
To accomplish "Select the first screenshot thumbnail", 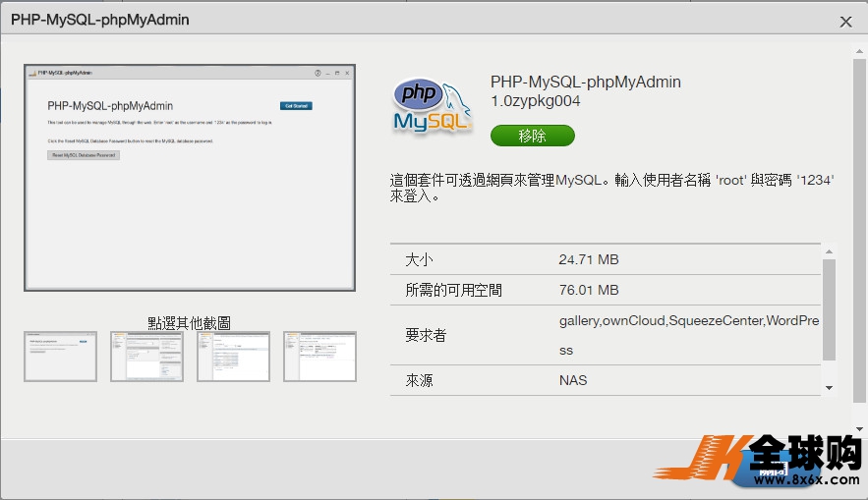I will pyautogui.click(x=61, y=357).
